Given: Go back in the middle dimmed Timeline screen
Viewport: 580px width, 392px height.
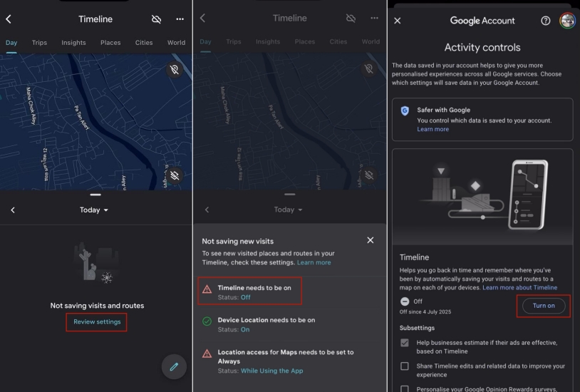Looking at the screenshot, I should pyautogui.click(x=202, y=18).
